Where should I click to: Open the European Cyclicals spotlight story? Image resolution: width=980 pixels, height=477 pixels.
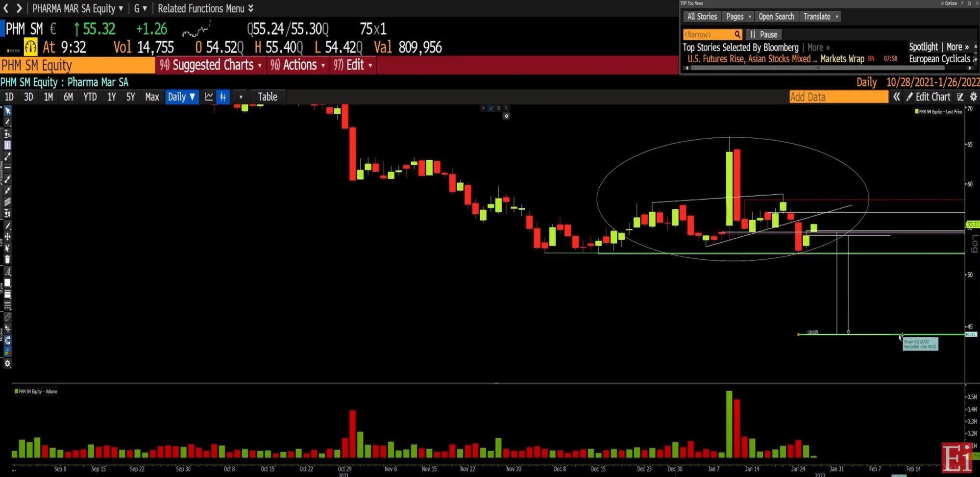click(x=940, y=59)
